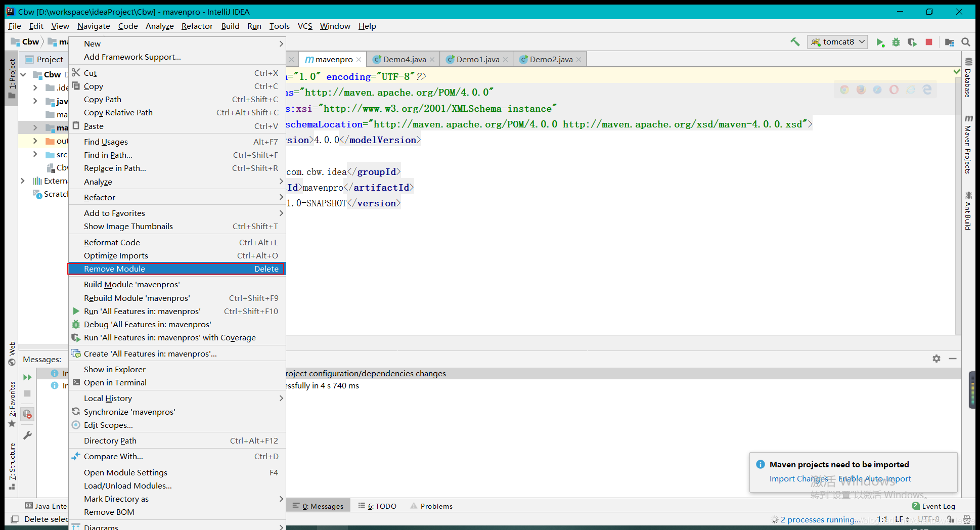Image resolution: width=980 pixels, height=530 pixels.
Task: Close the mavenpro editor tab
Action: [359, 60]
